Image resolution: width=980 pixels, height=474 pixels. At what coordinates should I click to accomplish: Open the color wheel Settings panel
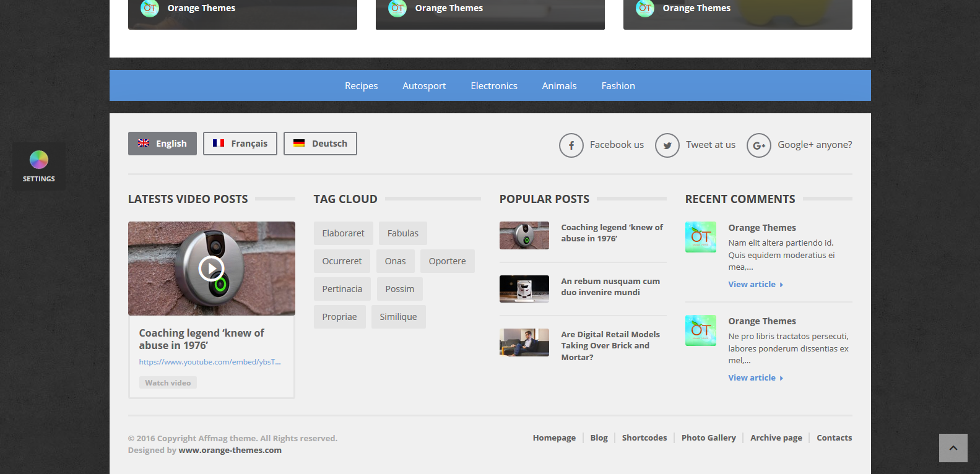click(39, 166)
